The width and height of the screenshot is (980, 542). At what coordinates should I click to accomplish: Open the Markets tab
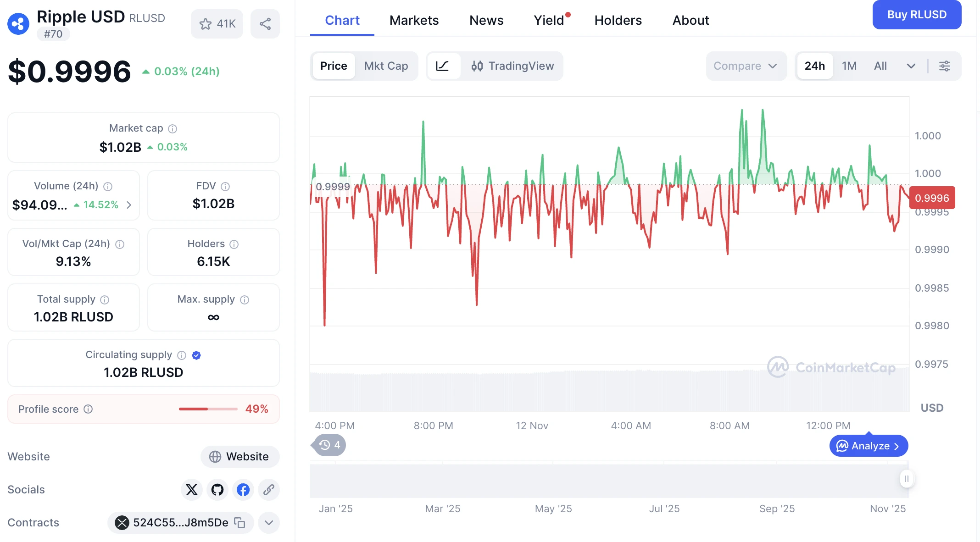(x=414, y=20)
